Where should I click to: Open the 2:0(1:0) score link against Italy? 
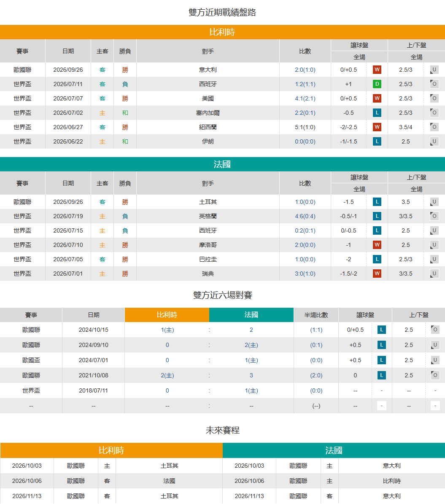pyautogui.click(x=305, y=70)
